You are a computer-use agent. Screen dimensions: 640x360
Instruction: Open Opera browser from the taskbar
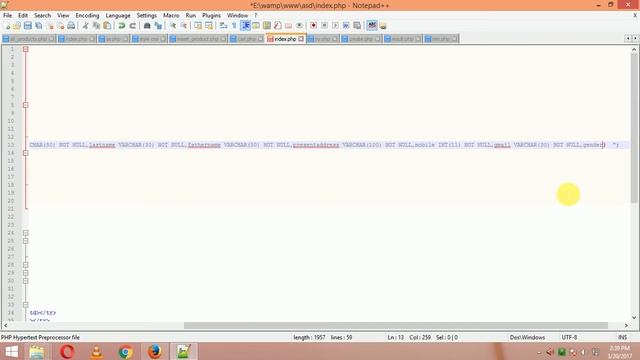67,351
